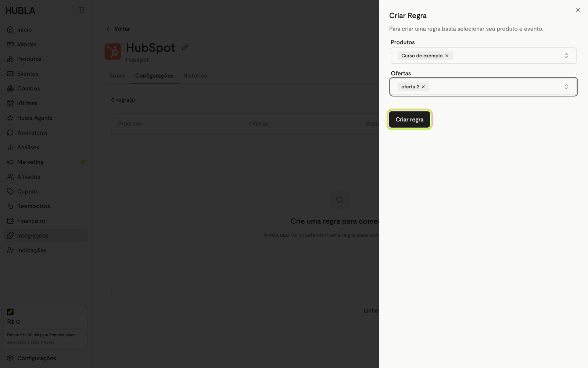Image resolution: width=588 pixels, height=368 pixels.
Task: Click the Cupons tag icon
Action: [x=10, y=191]
